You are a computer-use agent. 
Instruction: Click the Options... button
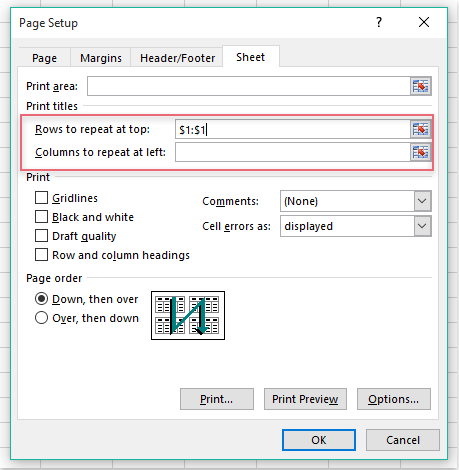pyautogui.click(x=394, y=399)
